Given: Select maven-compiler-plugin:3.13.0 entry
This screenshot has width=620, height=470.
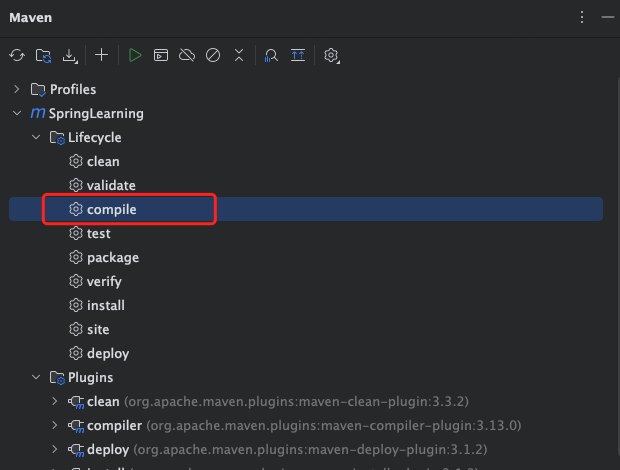Looking at the screenshot, I should click(304, 426).
